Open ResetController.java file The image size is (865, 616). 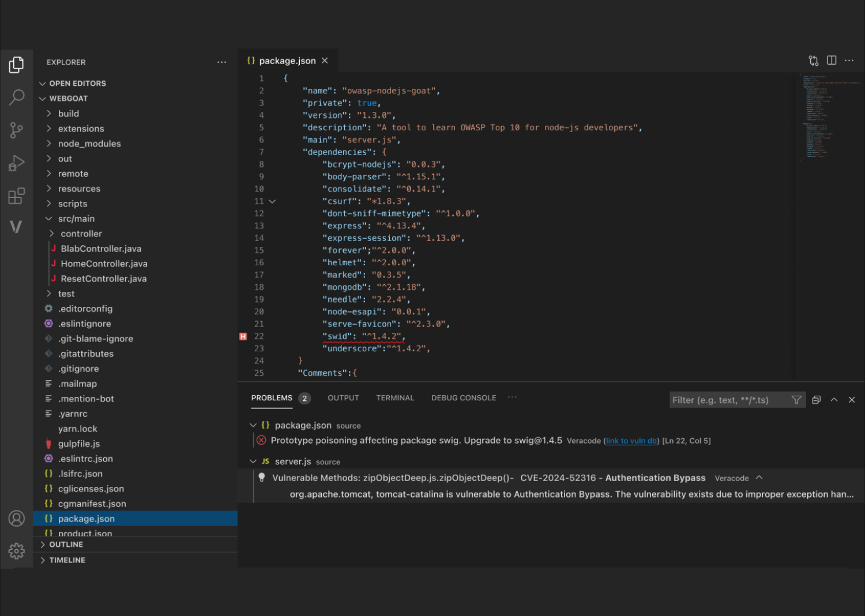click(104, 279)
